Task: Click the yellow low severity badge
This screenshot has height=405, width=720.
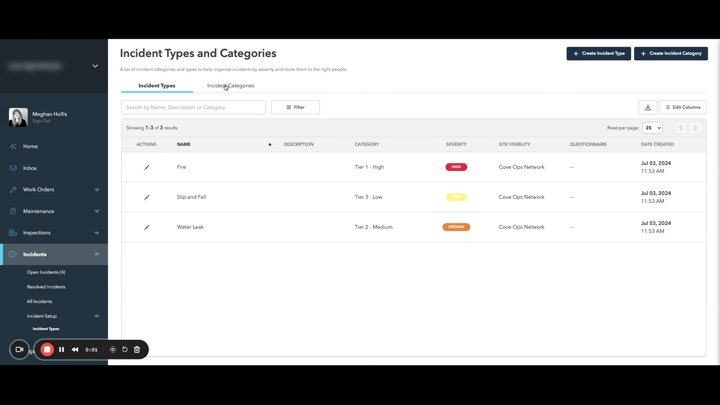Action: (456, 197)
